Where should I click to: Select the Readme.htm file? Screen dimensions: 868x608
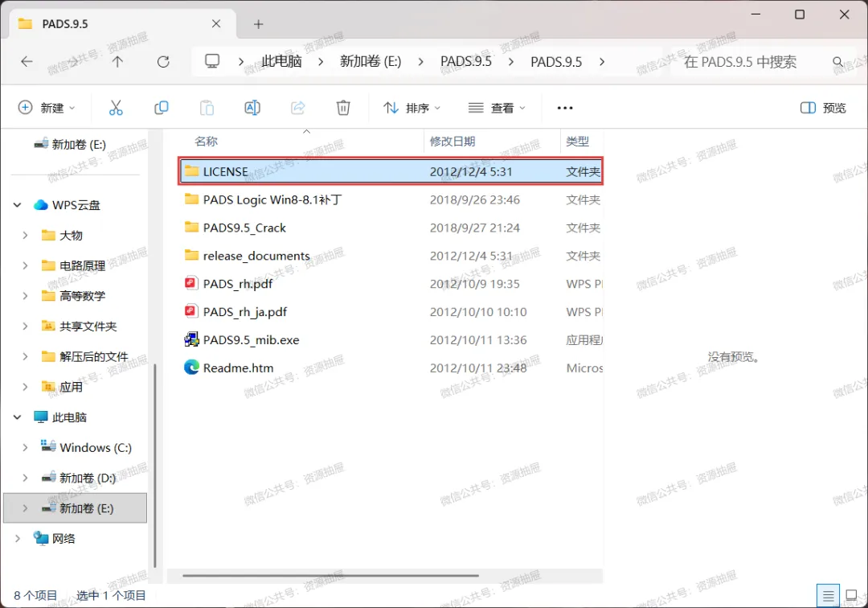(391, 368)
